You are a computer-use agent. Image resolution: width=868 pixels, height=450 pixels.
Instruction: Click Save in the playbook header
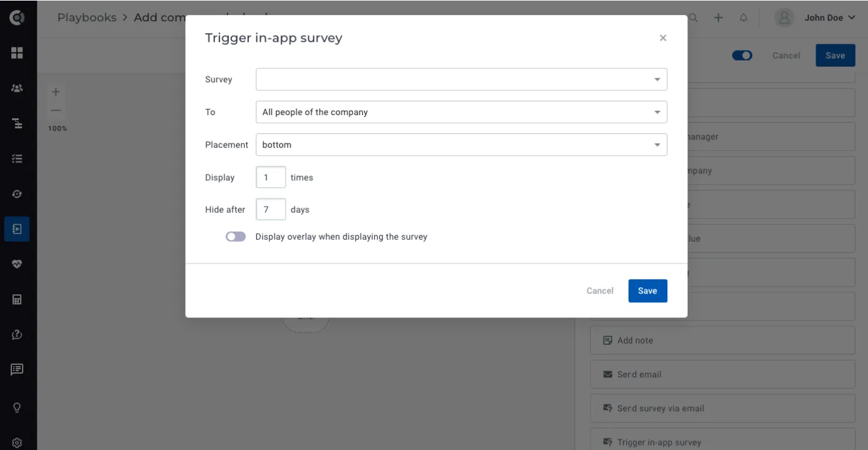click(x=835, y=56)
